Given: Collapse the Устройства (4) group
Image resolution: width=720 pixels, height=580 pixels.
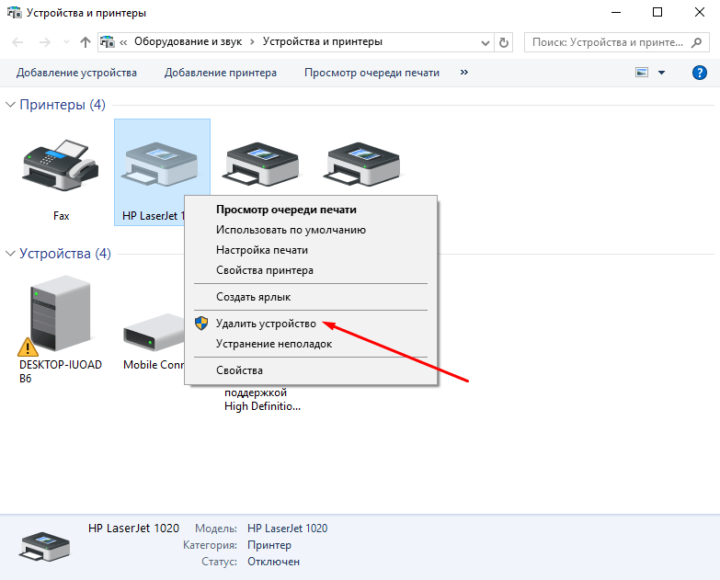Looking at the screenshot, I should click(11, 254).
